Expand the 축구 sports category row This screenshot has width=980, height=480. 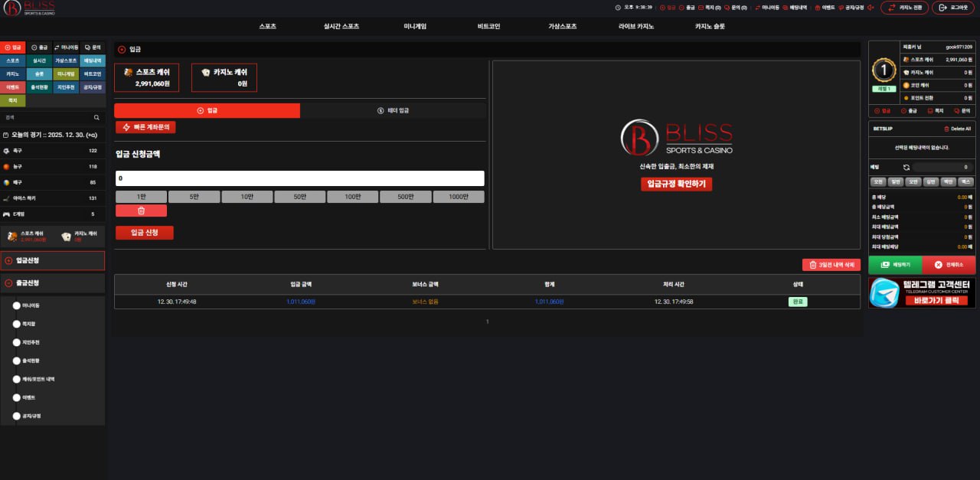click(x=52, y=152)
